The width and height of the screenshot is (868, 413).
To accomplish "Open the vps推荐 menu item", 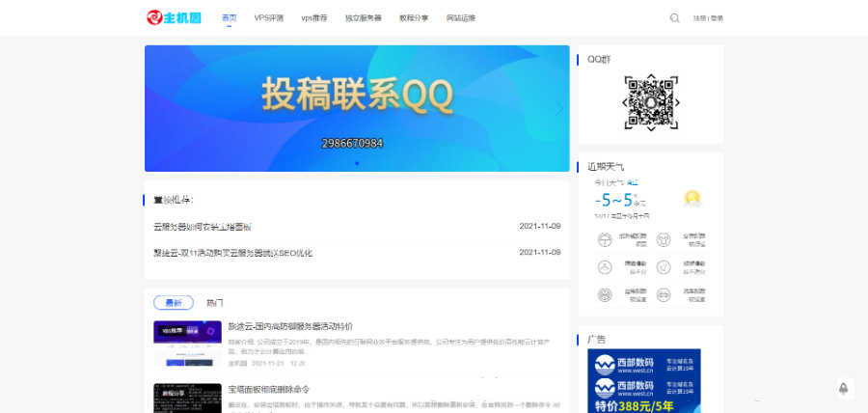I will click(x=314, y=17).
